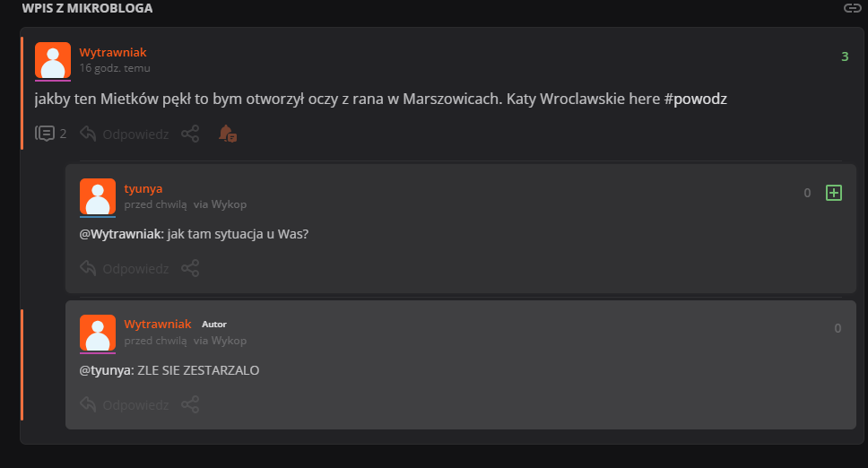The image size is (868, 468).
Task: Click the copy link chain icon
Action: pos(852,8)
